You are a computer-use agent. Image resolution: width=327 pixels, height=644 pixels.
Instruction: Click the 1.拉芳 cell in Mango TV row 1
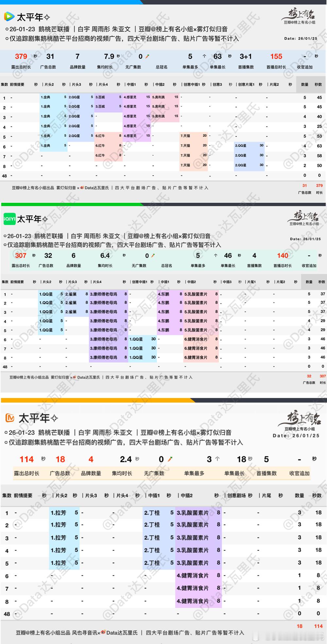64,513
